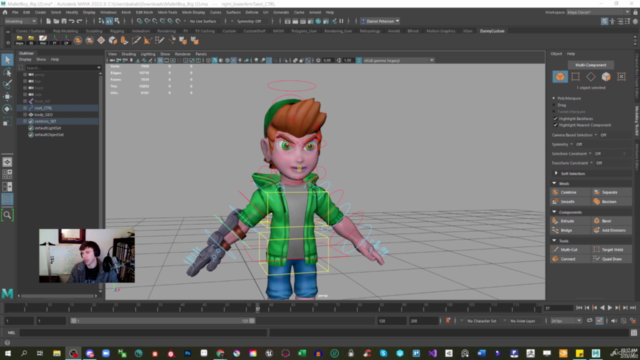Switch to UV selection mode icon

pyautogui.click(x=621, y=76)
